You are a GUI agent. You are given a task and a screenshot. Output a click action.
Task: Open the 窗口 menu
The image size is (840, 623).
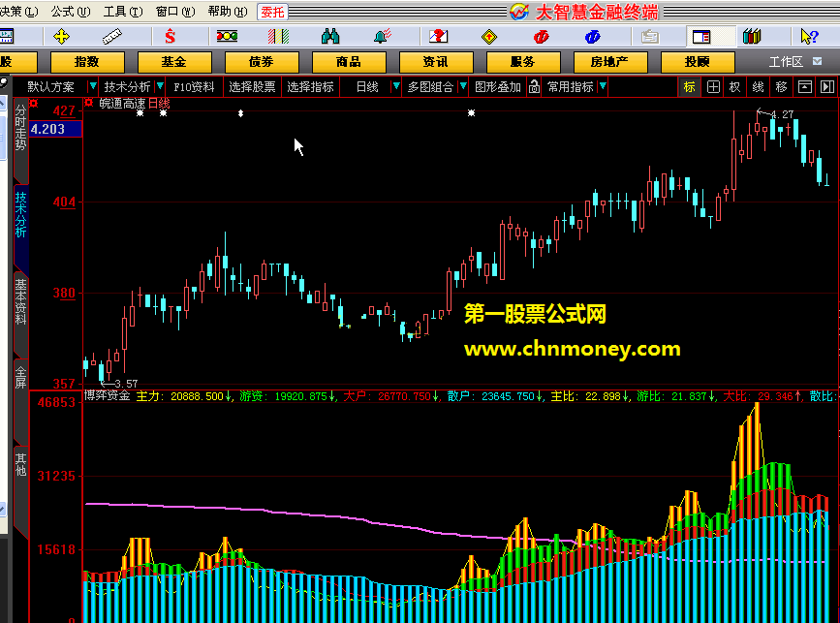coord(175,12)
